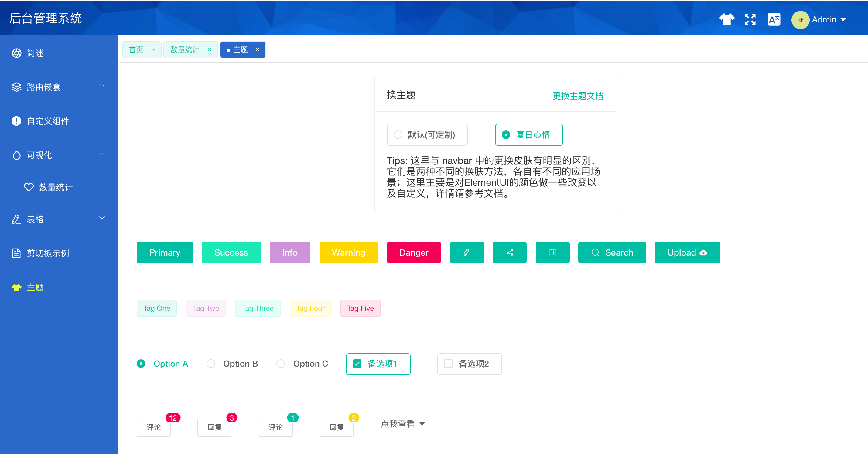The image size is (868, 454).
Task: Open the language translation icon
Action: [x=774, y=19]
